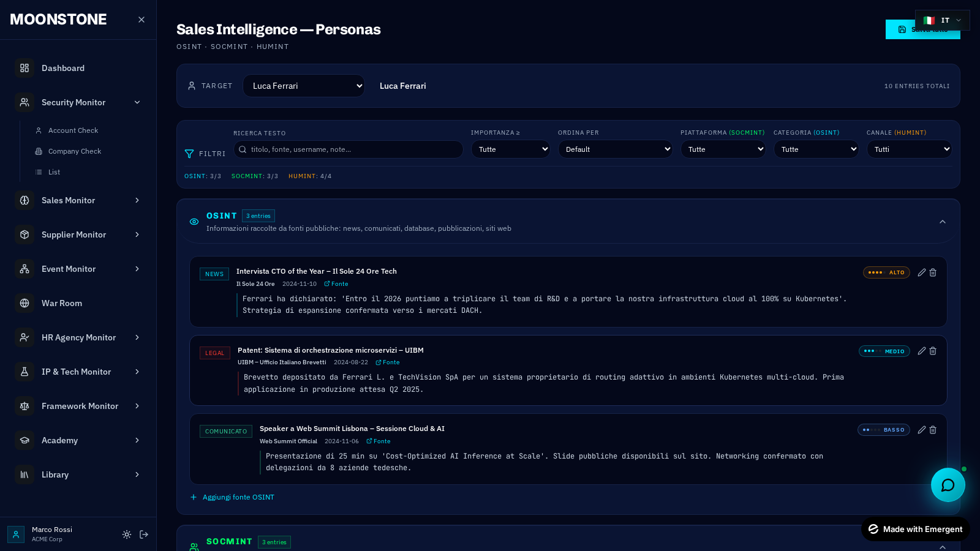The width and height of the screenshot is (980, 551).
Task: Collapse the OSINT section chevron
Action: coord(943,222)
